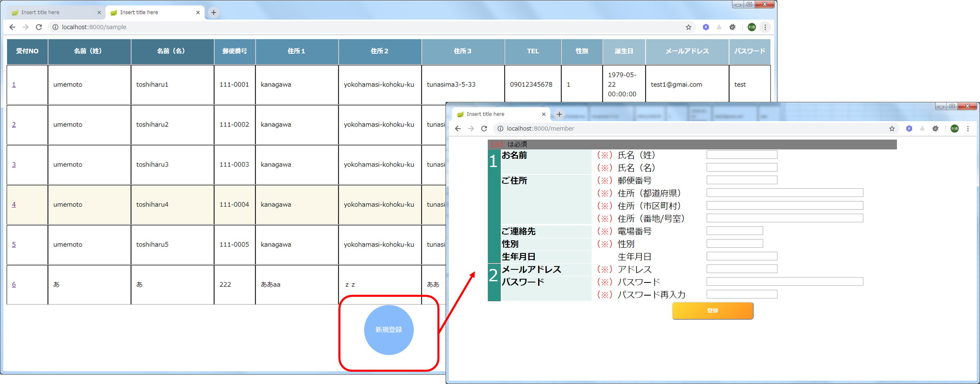
Task: Click reload icon in the member window
Action: click(x=484, y=129)
